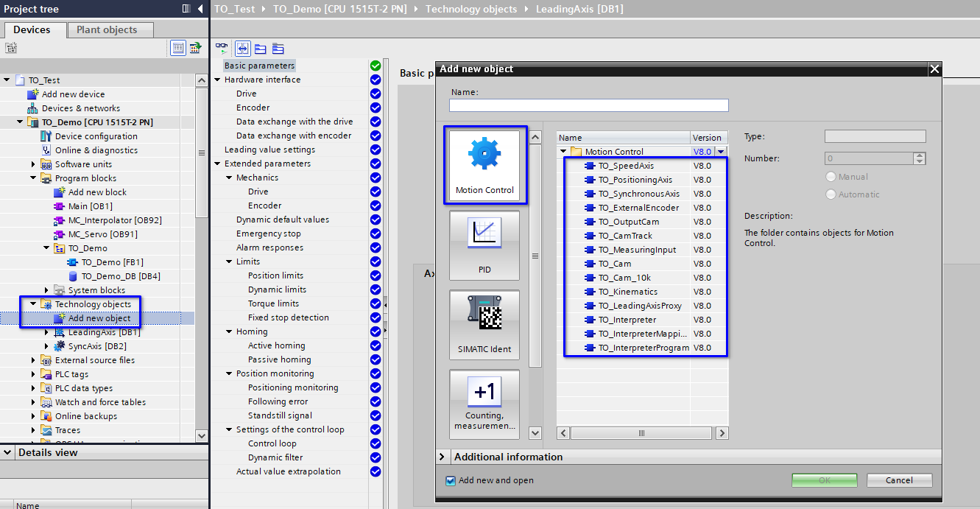Click the TO_SpeedAxis object in list
Screen dimensions: 980x509
[x=626, y=166]
